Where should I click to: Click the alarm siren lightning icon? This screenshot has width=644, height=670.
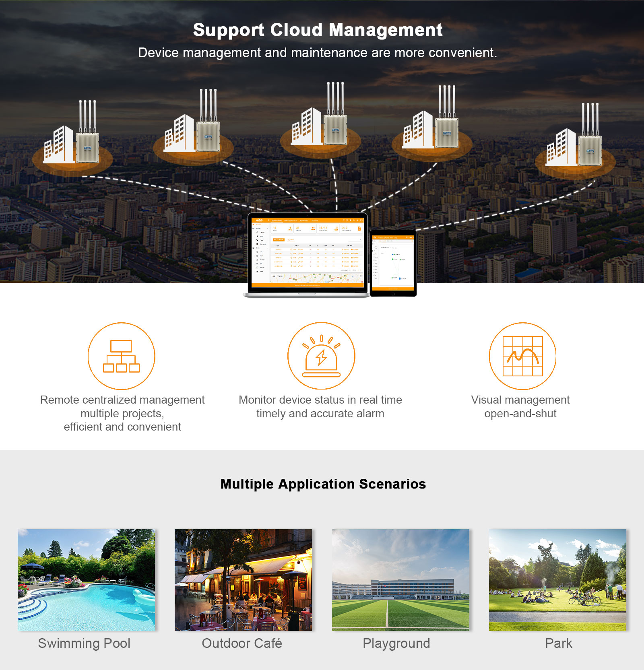click(x=321, y=356)
